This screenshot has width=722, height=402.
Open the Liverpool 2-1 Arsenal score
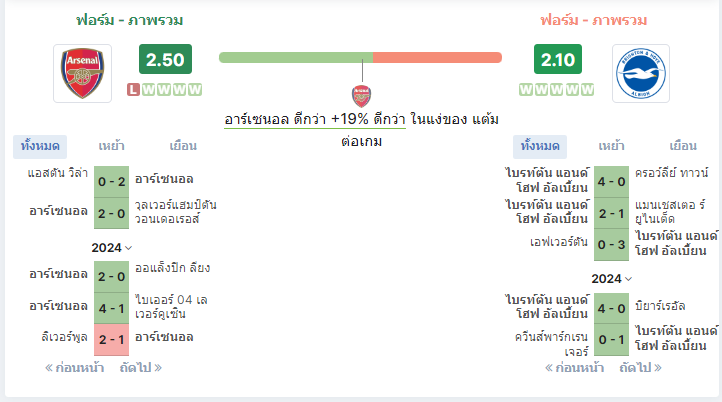(111, 340)
